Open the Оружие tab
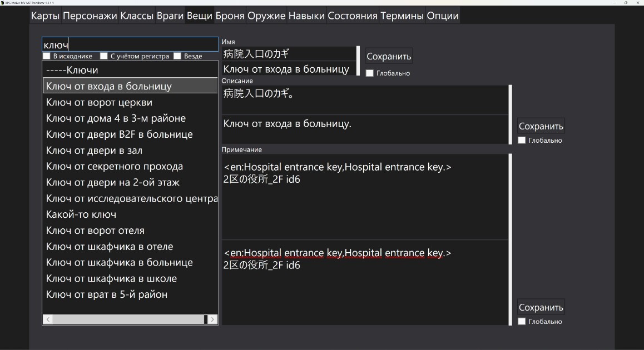Image resolution: width=644 pixels, height=350 pixels. click(266, 16)
